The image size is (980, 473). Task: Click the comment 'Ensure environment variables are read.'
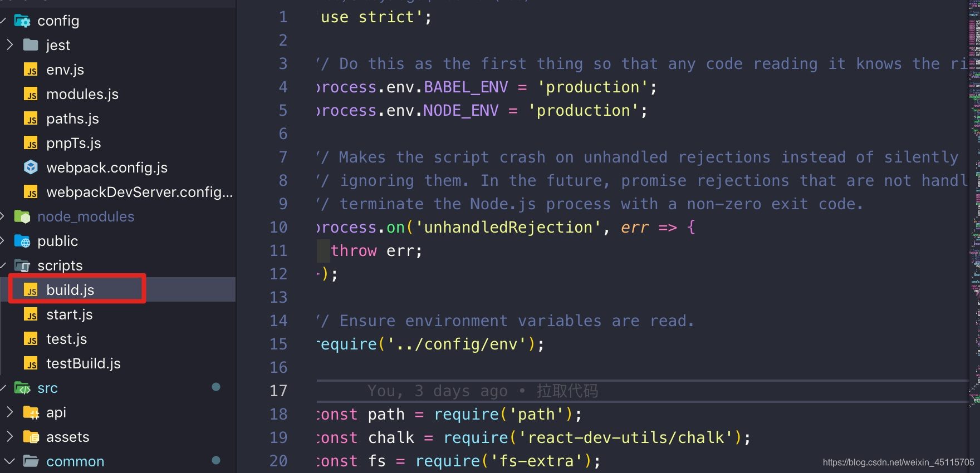click(x=517, y=321)
